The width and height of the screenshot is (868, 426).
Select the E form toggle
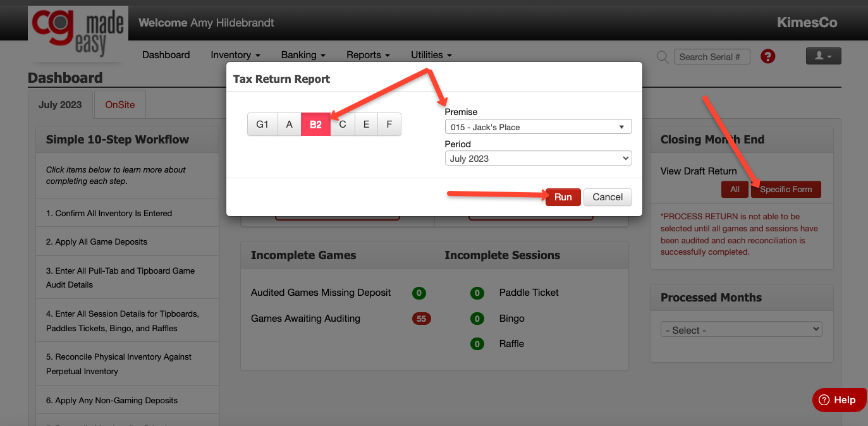(366, 125)
